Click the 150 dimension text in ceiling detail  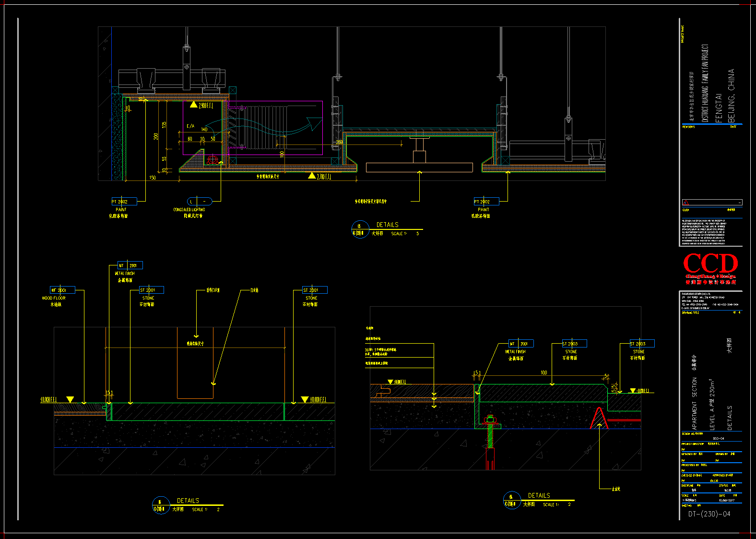[152, 178]
